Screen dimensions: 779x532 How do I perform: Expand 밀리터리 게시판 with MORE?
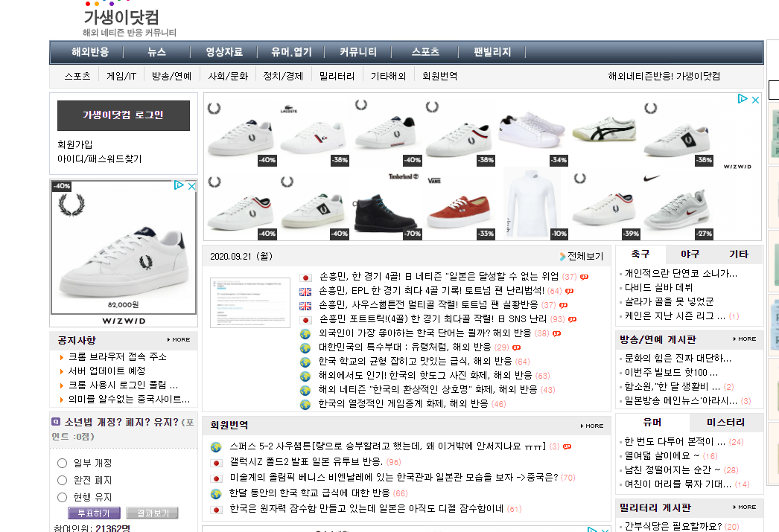point(745,507)
